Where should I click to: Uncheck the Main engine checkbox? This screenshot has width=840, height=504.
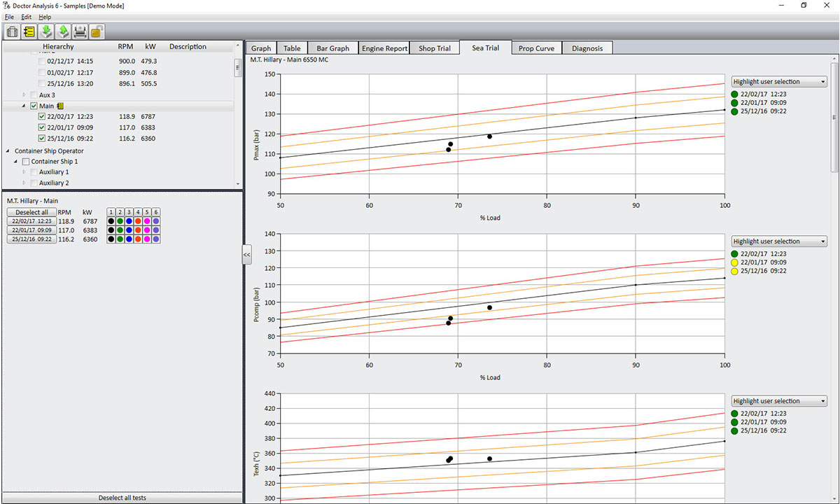point(34,106)
